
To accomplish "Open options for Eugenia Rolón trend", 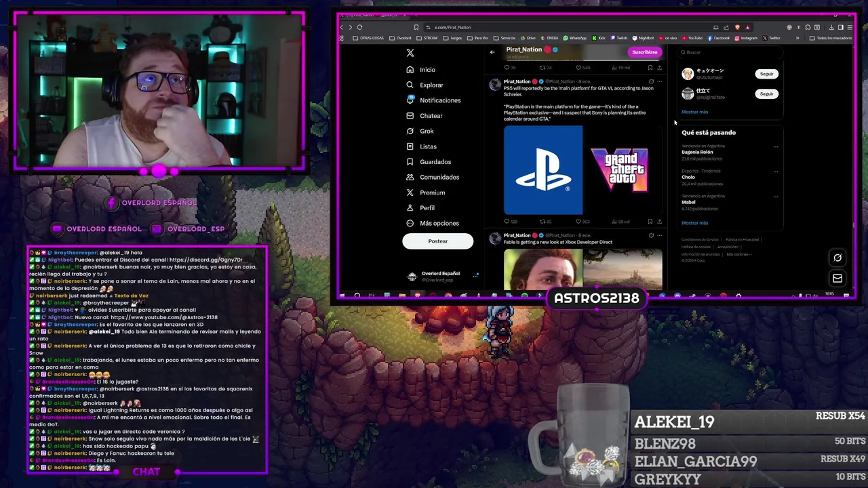I will [776, 146].
